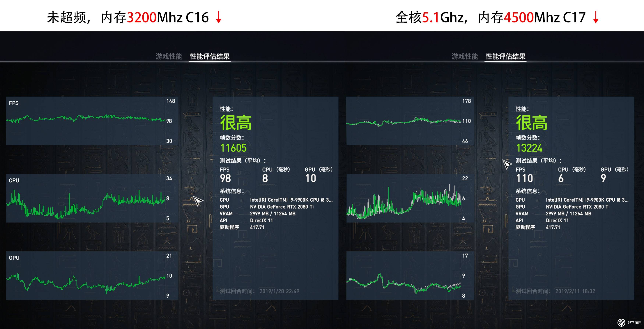The image size is (644, 329).
Task: Click left CPU millisecond value 8
Action: coord(265,178)
